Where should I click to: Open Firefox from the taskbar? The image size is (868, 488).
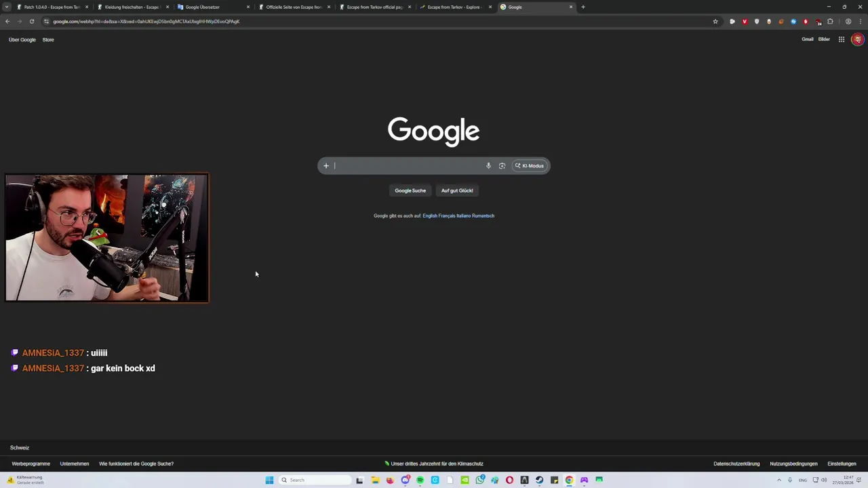(x=390, y=480)
